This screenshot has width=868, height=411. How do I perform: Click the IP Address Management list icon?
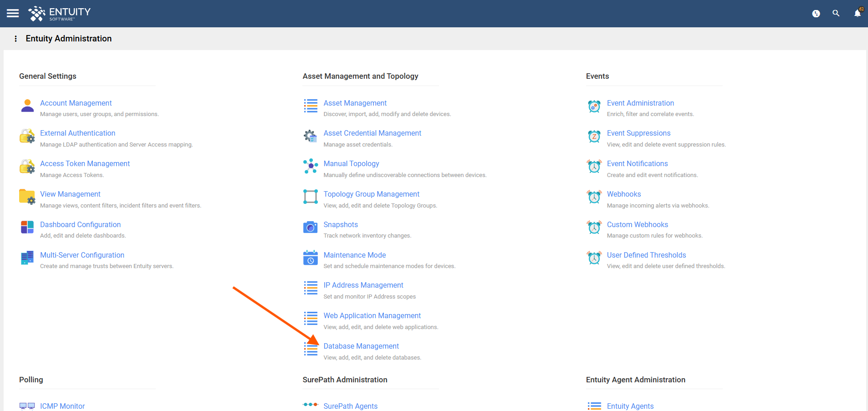pos(311,288)
